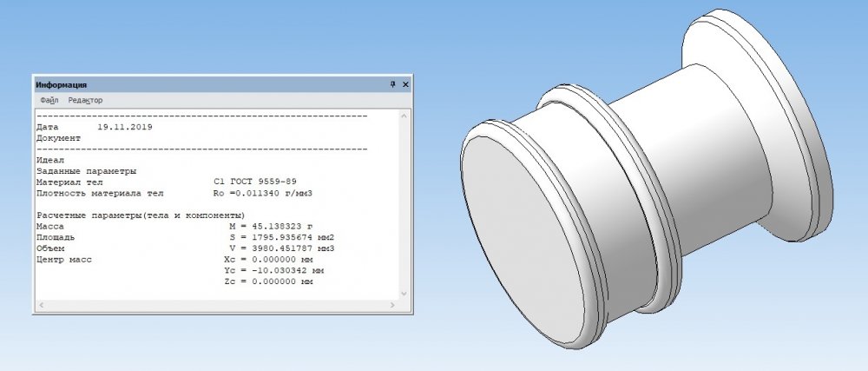This screenshot has height=371, width=868.
Task: Open the Редактор menu
Action: [85, 101]
